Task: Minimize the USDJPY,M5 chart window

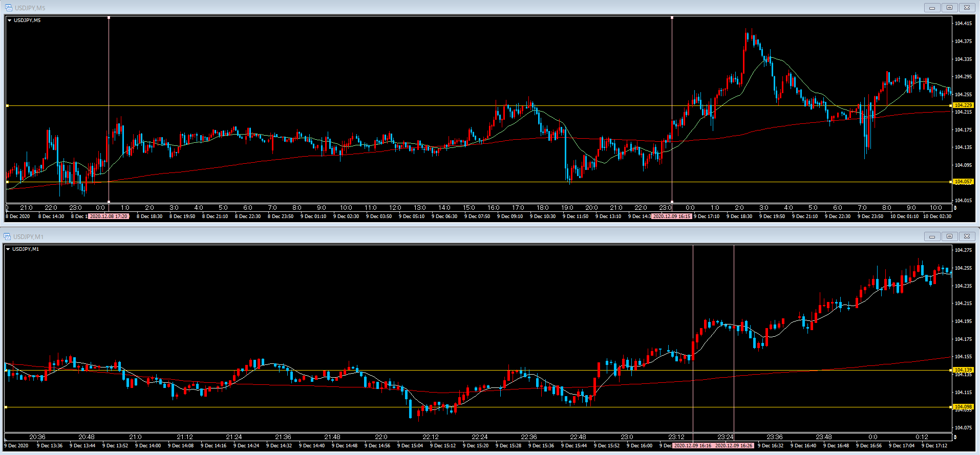Action: (x=932, y=8)
